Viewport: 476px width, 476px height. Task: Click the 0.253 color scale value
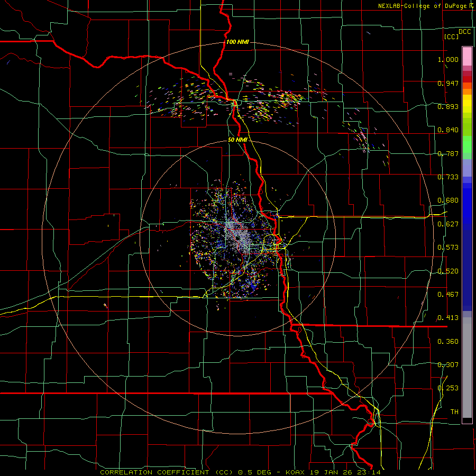pos(448,388)
